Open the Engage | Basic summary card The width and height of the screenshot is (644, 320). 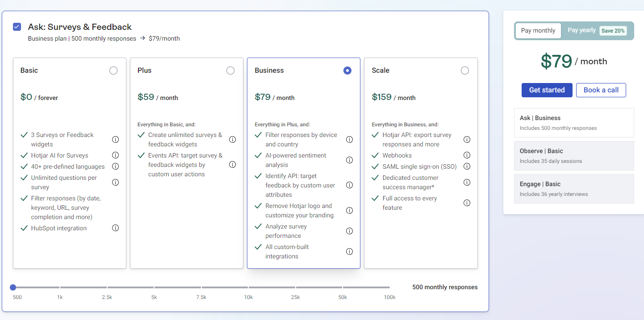pos(574,188)
